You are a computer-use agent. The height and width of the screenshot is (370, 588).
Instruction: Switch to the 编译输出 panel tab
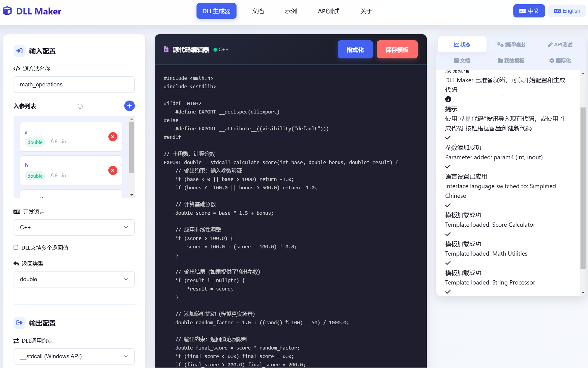tap(511, 45)
